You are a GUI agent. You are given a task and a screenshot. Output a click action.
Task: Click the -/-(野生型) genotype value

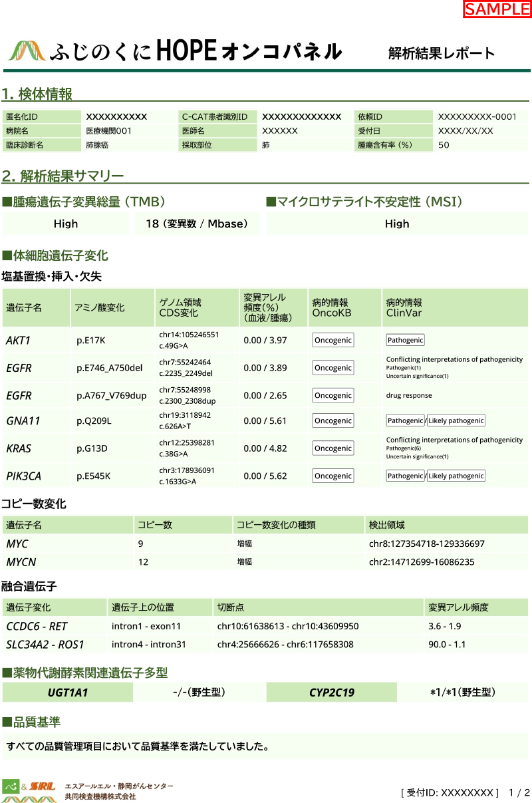click(199, 693)
